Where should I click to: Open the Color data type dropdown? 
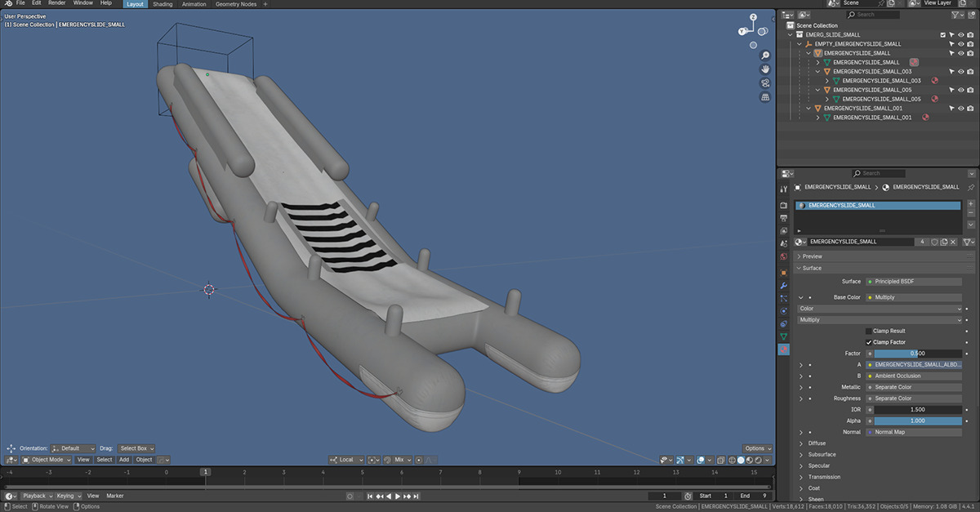(880, 309)
